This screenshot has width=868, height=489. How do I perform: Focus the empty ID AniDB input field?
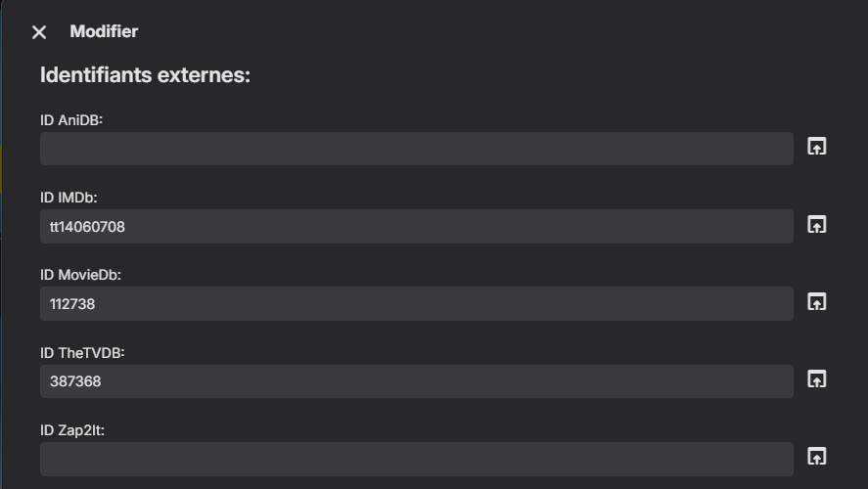(416, 149)
